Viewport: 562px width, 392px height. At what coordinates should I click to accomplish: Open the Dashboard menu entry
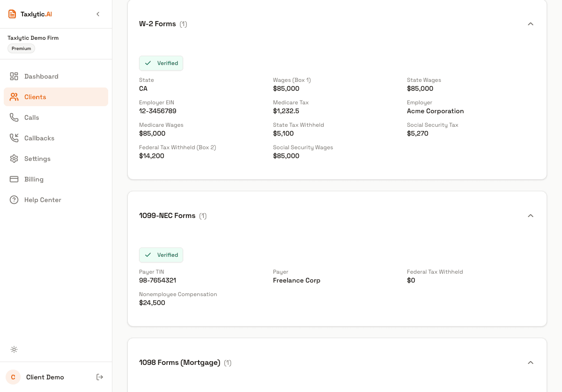(x=41, y=76)
